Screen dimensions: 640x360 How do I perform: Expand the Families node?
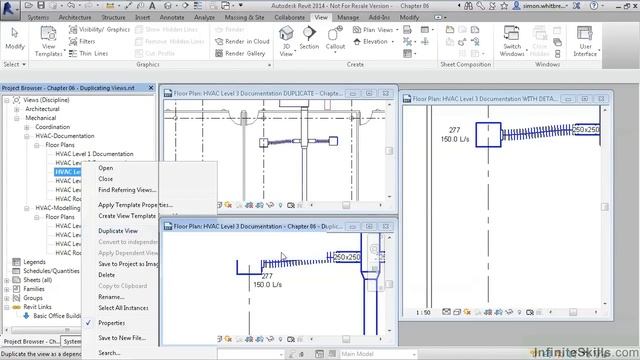click(7, 289)
